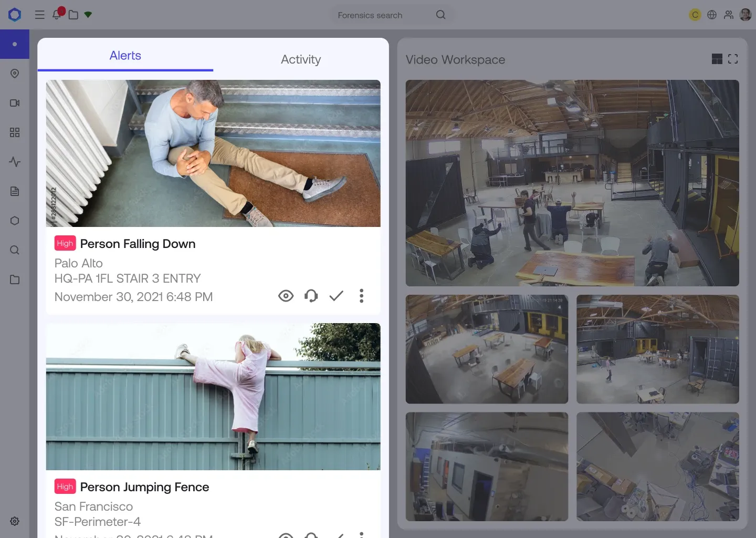Open the notifications bell
The height and width of the screenshot is (538, 756).
click(57, 15)
